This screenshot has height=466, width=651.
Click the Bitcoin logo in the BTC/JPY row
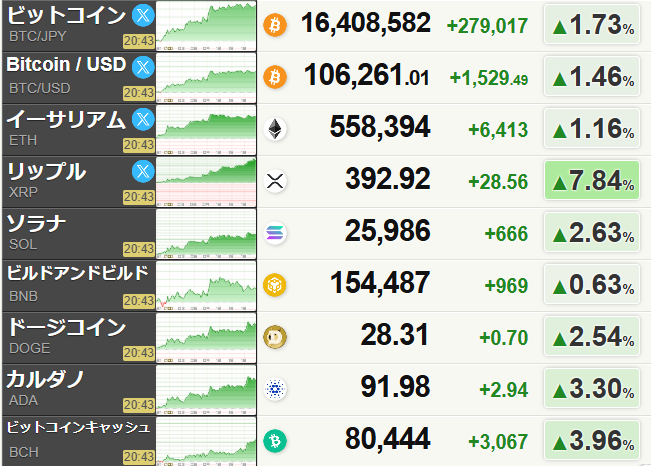[x=274, y=25]
